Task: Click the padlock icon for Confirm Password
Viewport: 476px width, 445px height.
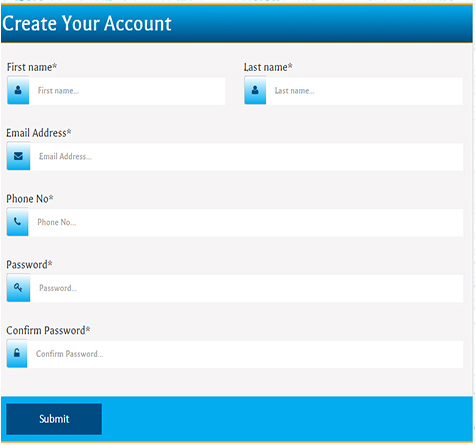Action: click(x=17, y=353)
